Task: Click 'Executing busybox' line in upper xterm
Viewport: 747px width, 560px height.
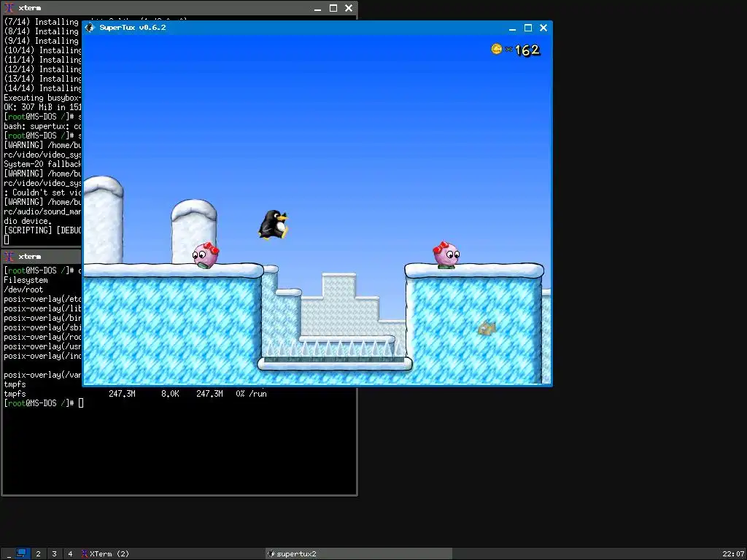Action: click(x=42, y=98)
